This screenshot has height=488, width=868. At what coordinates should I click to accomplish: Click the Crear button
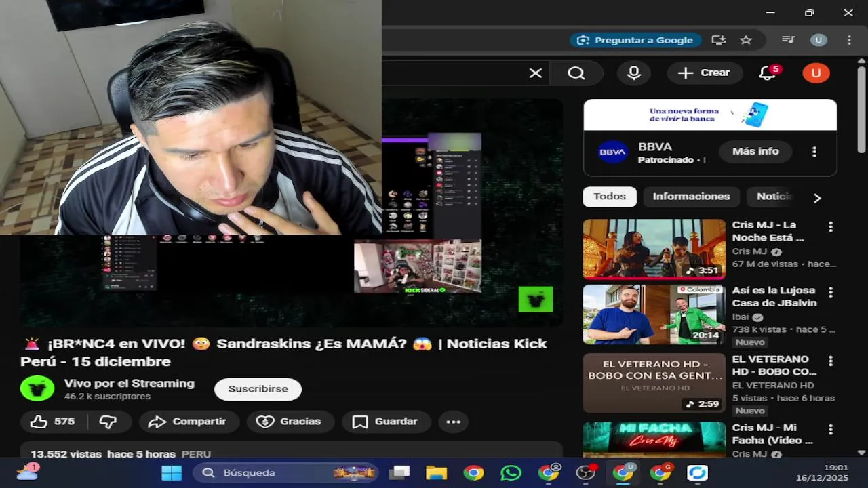705,73
